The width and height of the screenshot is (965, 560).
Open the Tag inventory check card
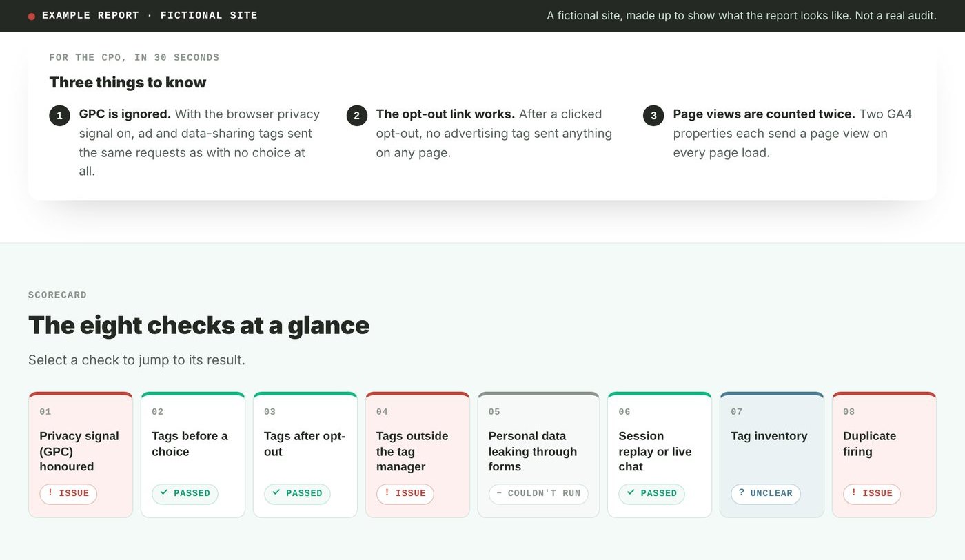(772, 455)
